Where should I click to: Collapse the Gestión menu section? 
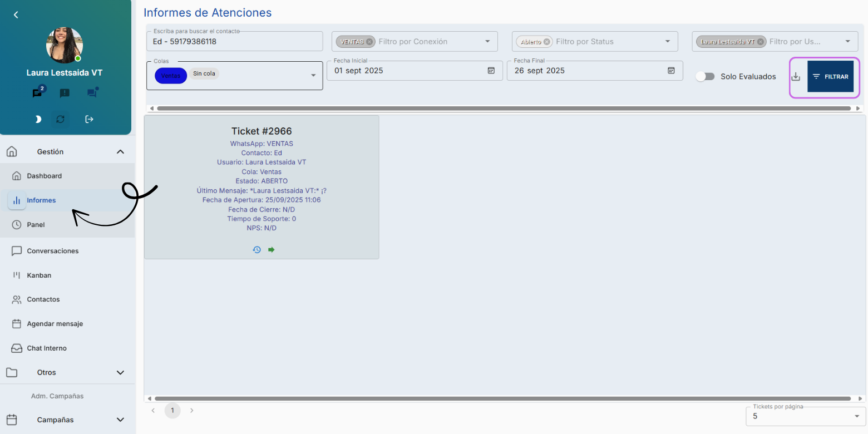click(x=120, y=152)
